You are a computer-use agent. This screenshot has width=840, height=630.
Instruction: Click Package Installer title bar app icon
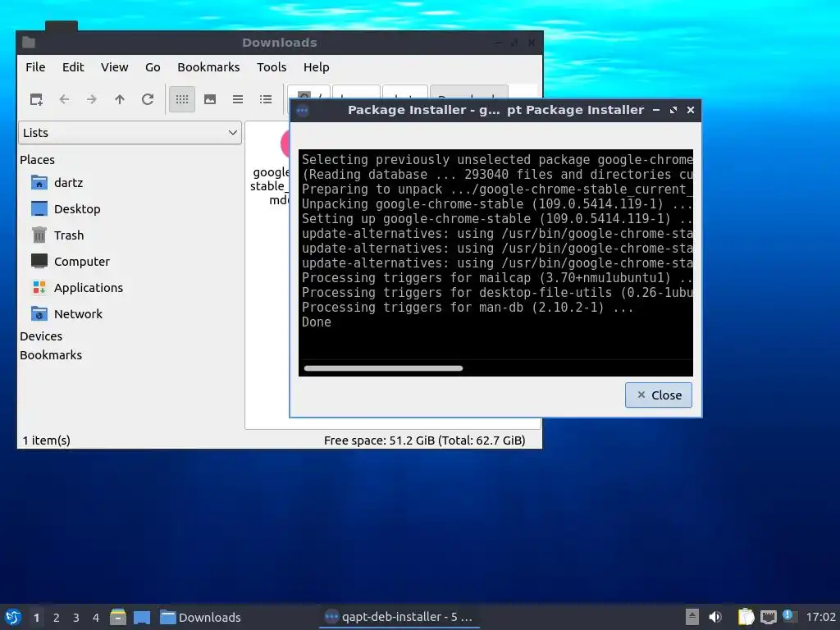tap(302, 111)
